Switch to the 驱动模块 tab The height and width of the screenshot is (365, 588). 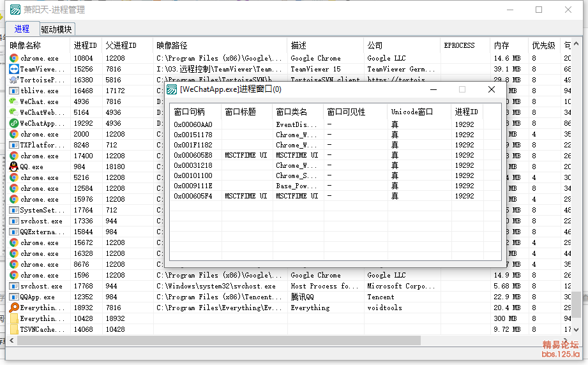(56, 29)
